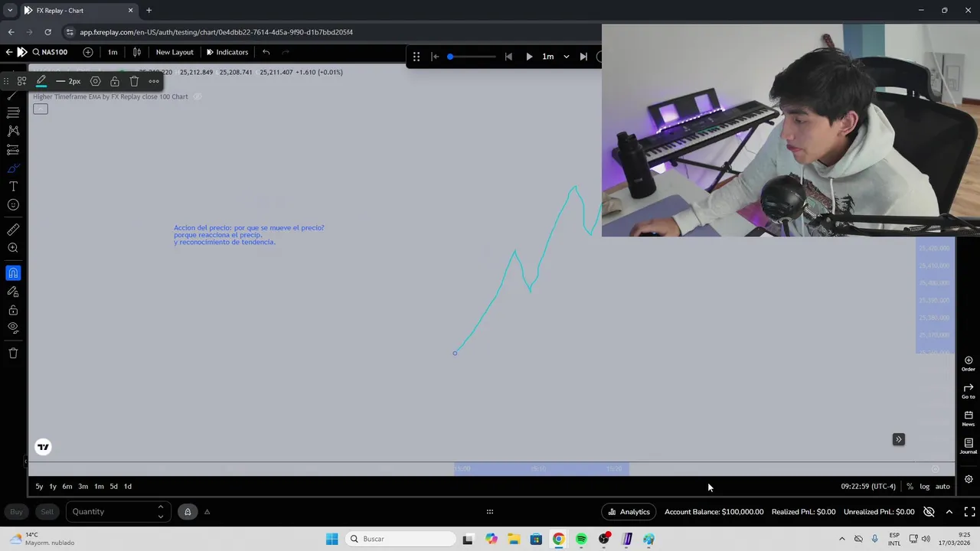Screen dimensions: 980x551
Task: Go back using the FX Replay back arrow
Action: pyautogui.click(x=8, y=52)
